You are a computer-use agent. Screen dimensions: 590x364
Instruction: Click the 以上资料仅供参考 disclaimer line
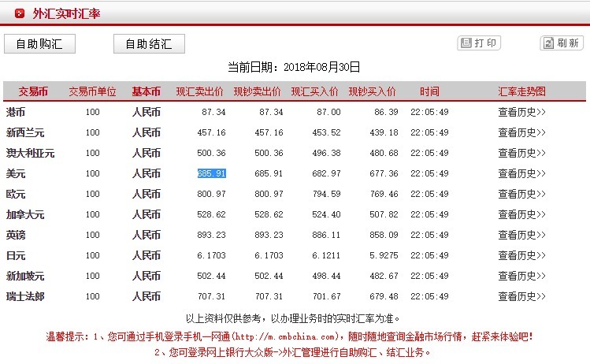[x=292, y=318]
